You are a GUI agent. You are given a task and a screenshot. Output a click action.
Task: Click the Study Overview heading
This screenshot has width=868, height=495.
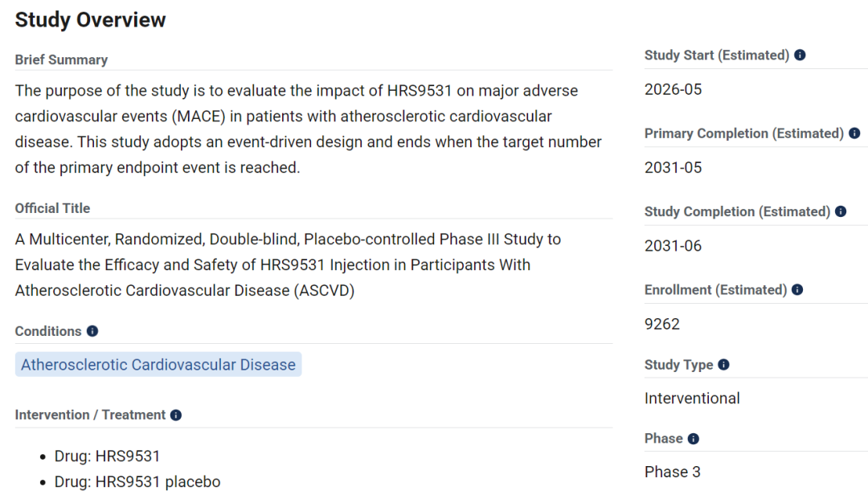click(x=90, y=20)
